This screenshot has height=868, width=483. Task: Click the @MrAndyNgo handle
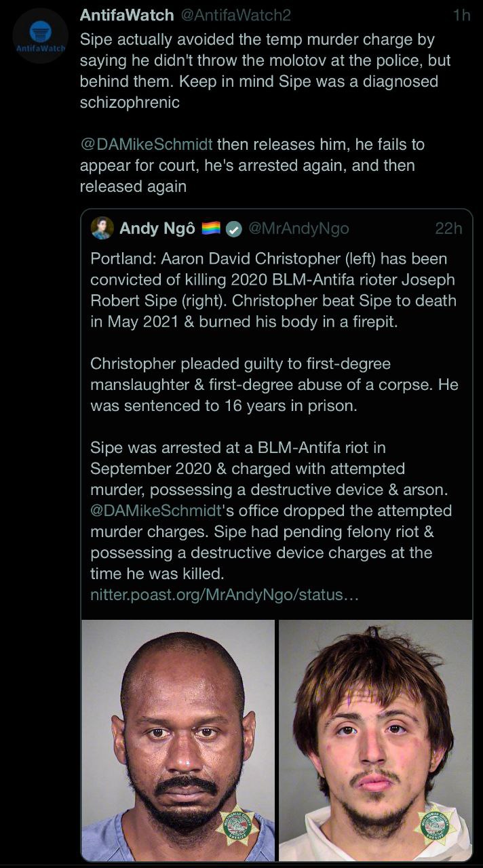pyautogui.click(x=298, y=229)
